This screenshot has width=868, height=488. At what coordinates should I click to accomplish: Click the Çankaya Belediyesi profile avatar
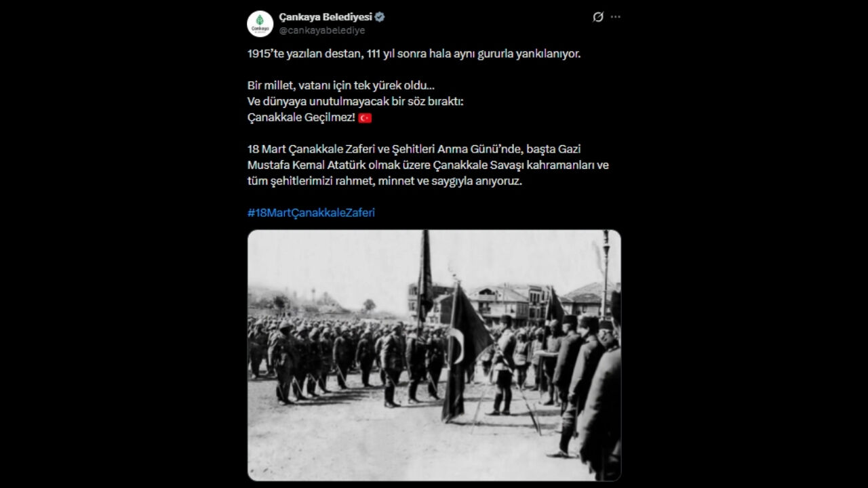click(260, 24)
